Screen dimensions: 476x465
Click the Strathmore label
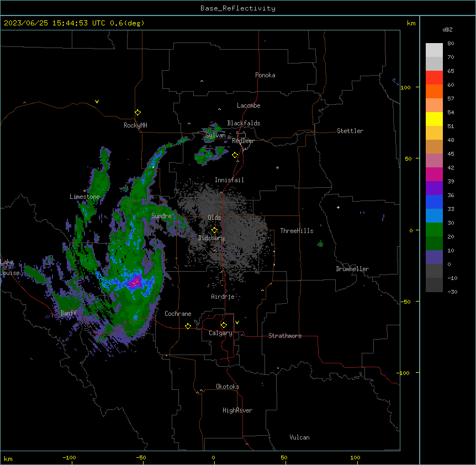[285, 336]
